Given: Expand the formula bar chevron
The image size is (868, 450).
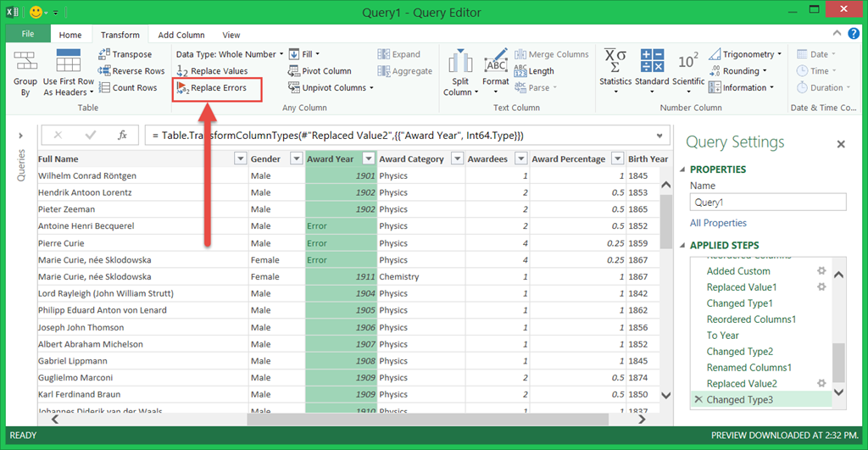Looking at the screenshot, I should click(x=659, y=136).
